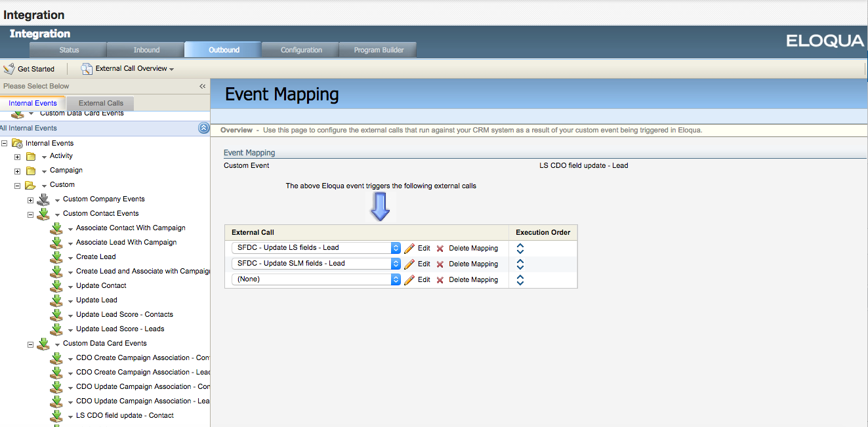Open the SFDC - Update SLM fields - Lead dropdown
The height and width of the screenshot is (427, 868).
tap(316, 264)
